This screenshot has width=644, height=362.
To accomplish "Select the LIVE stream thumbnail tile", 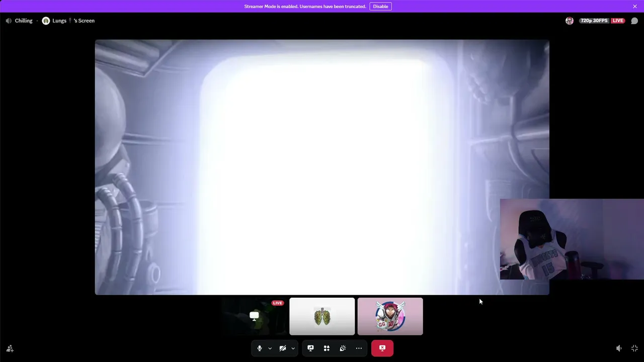I will pyautogui.click(x=254, y=316).
